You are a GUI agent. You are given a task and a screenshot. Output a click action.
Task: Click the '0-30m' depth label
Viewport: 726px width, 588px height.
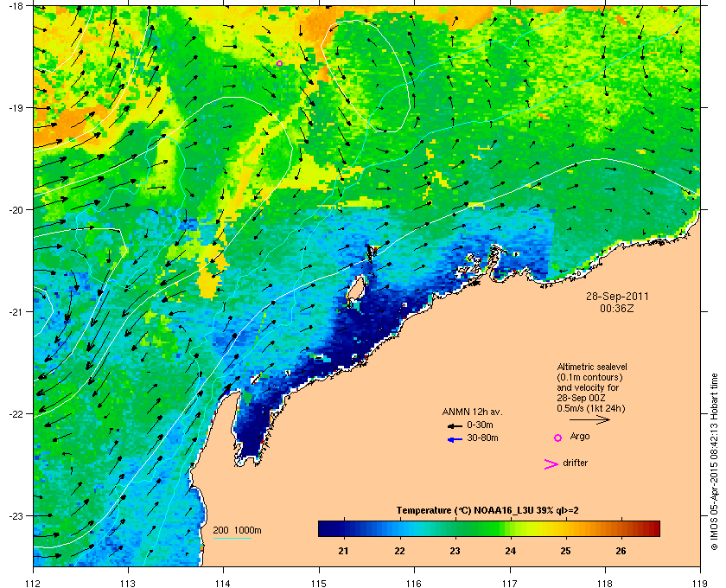[x=480, y=425]
